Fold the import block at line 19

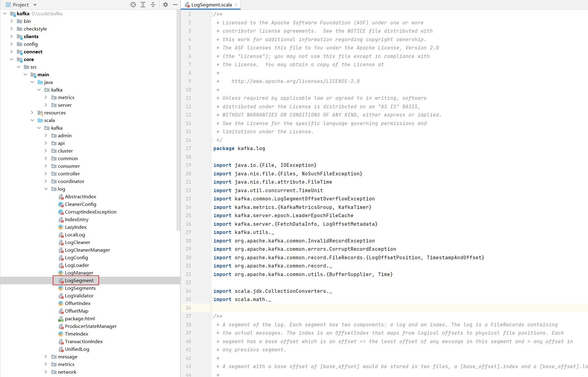click(x=211, y=165)
